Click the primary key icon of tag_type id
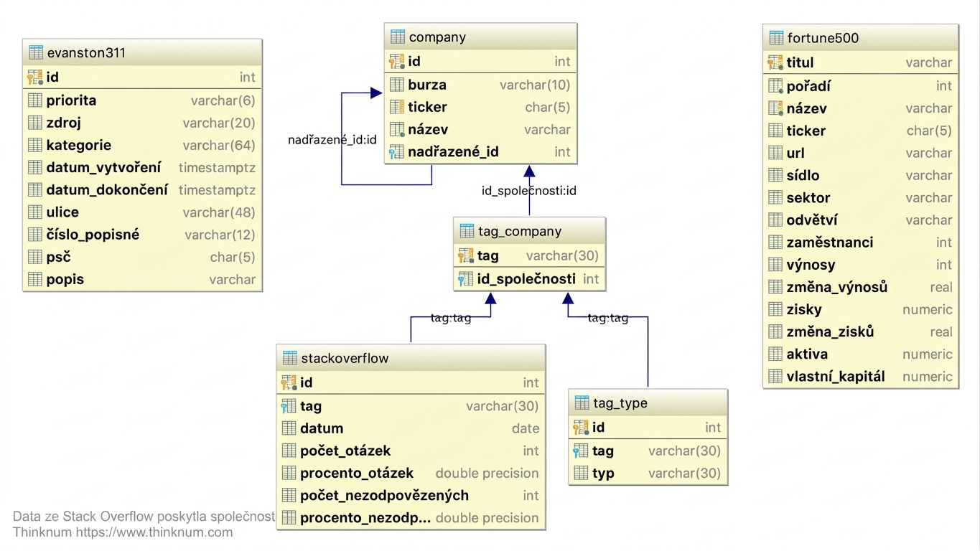 click(581, 428)
